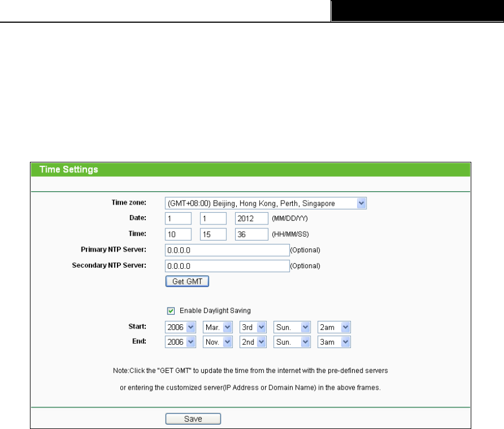Click the Time zone label
This screenshot has height=429, width=504.
click(x=129, y=202)
